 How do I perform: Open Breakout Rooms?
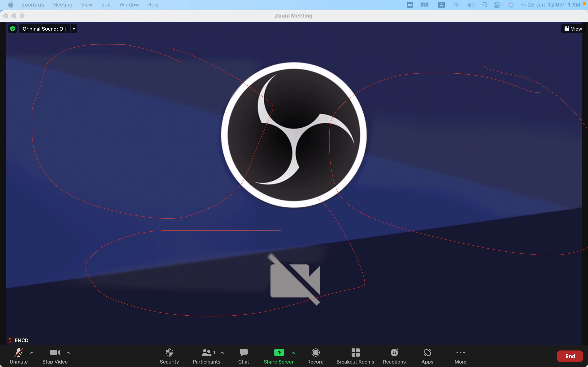coord(355,356)
